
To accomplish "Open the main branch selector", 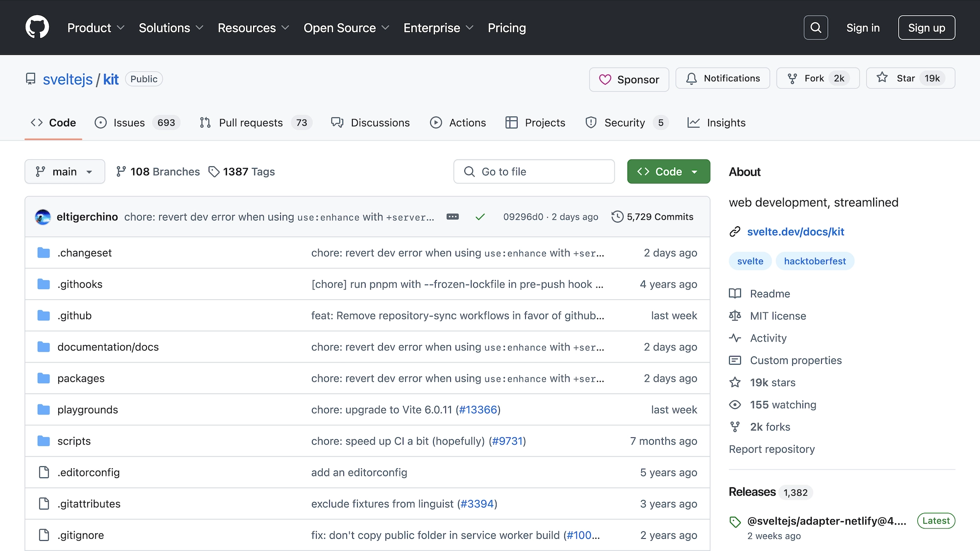I will [65, 171].
